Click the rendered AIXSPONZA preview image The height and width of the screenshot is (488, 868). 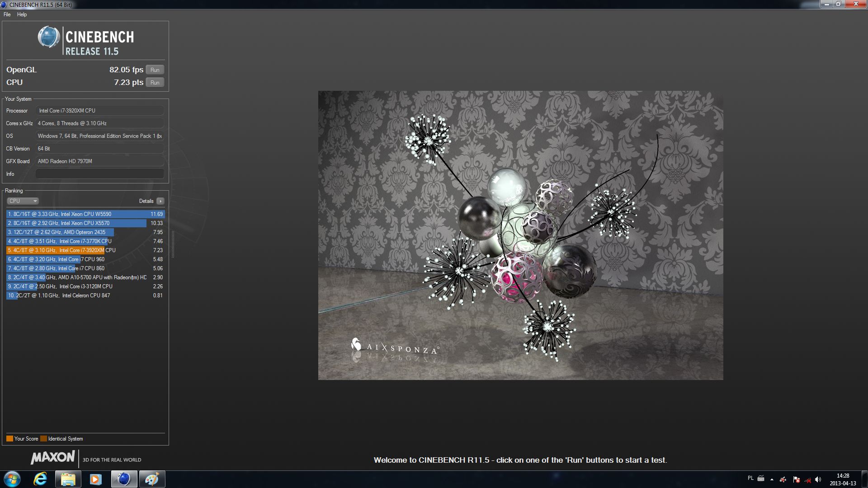(x=520, y=235)
